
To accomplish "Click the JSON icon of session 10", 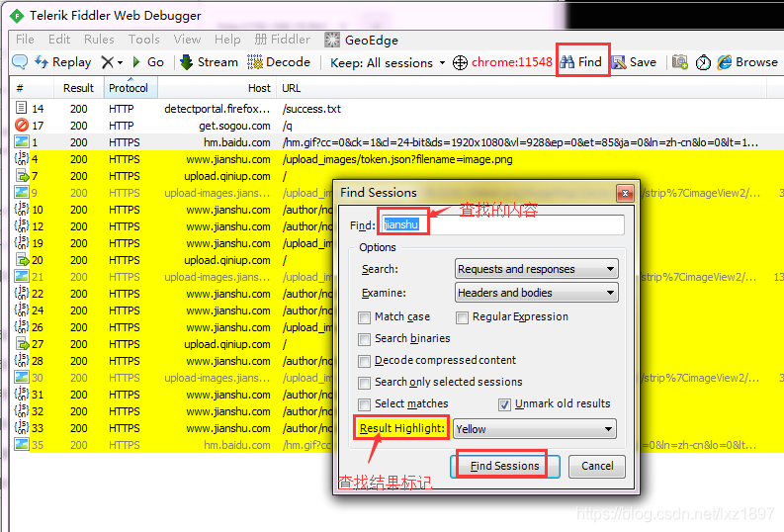I will (x=22, y=209).
